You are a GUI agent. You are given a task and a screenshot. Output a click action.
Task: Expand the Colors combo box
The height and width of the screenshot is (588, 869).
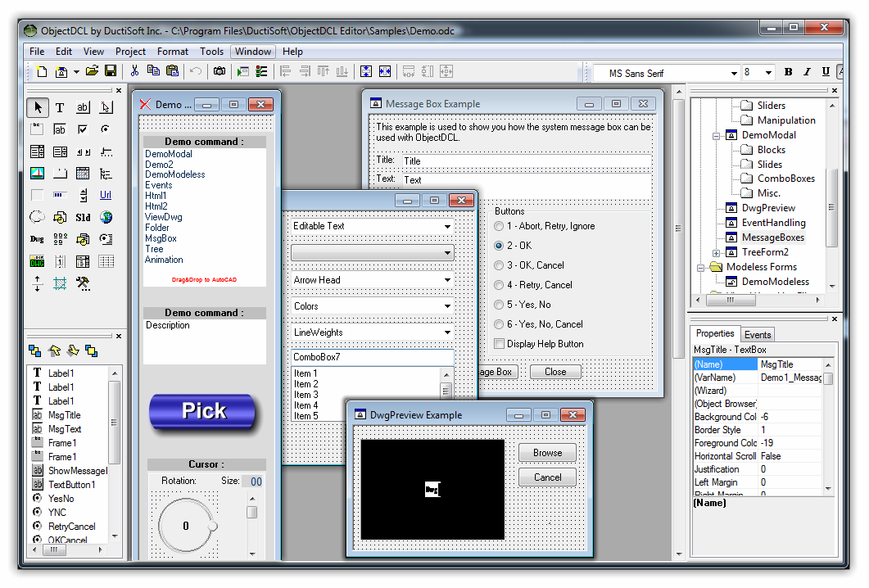click(x=447, y=306)
